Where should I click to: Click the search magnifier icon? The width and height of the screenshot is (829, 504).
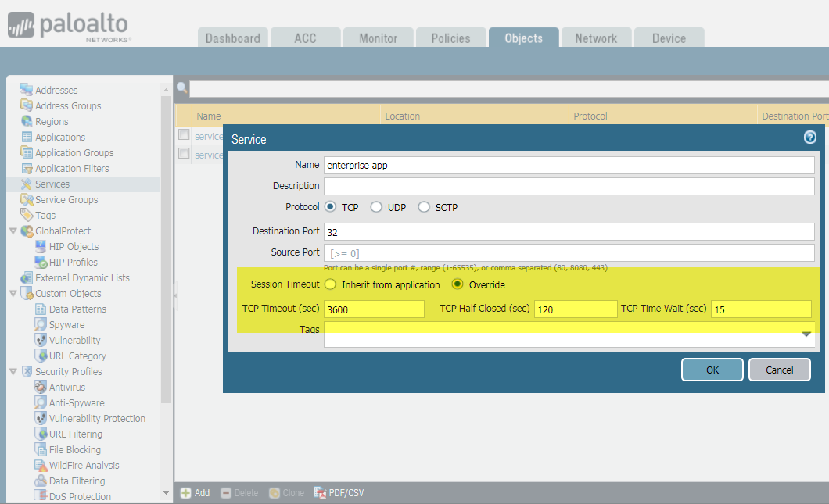[x=181, y=88]
